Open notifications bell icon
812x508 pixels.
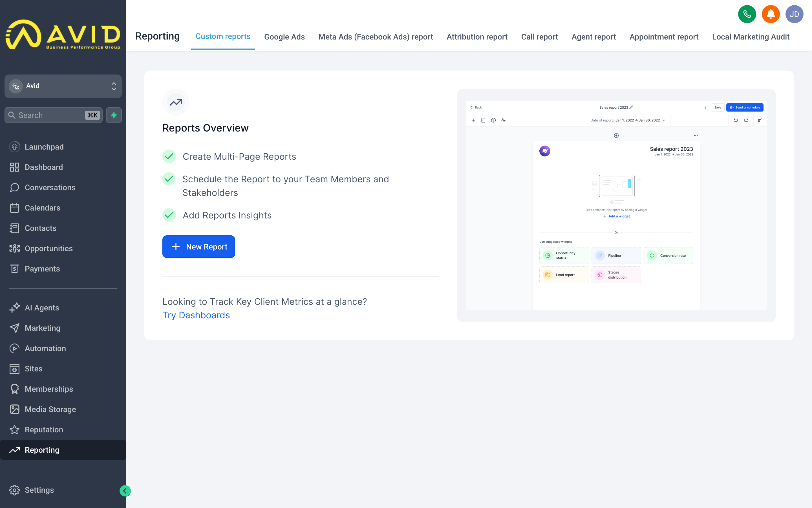770,14
